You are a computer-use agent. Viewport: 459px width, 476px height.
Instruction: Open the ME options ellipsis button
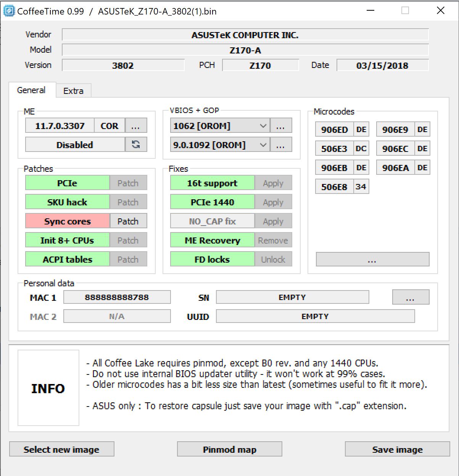click(x=136, y=126)
